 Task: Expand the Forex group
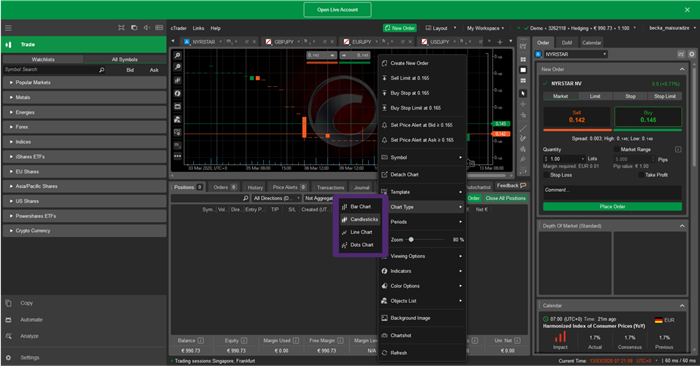[84, 127]
